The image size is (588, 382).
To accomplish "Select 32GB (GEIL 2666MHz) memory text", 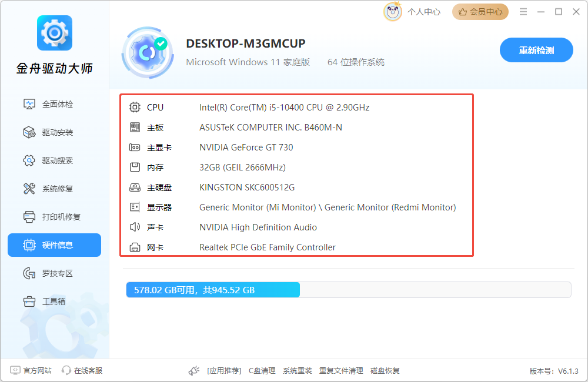I will point(243,167).
